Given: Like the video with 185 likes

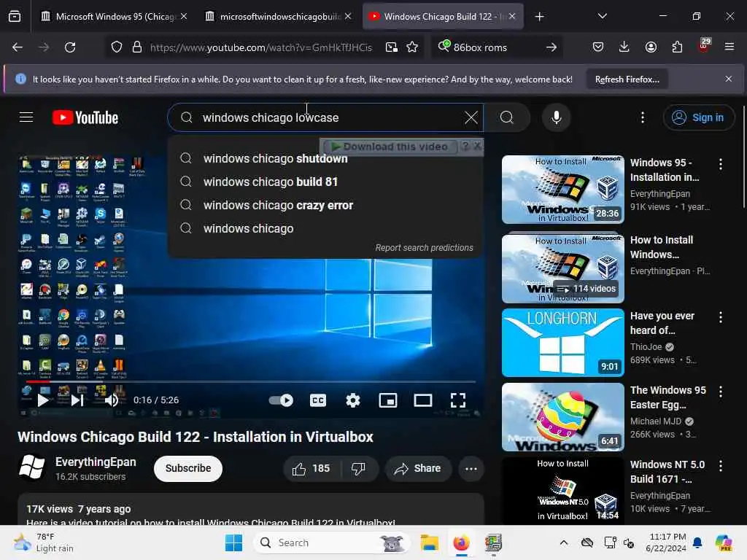Looking at the screenshot, I should pos(311,469).
